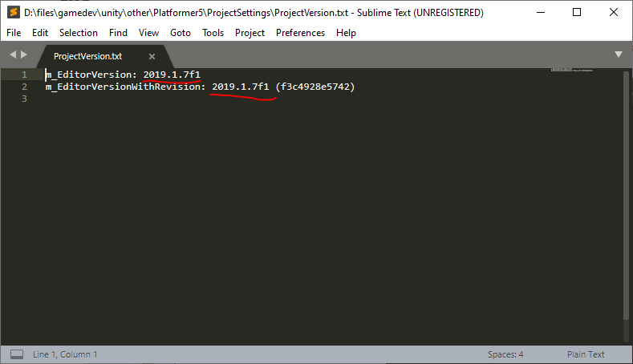Click the minimap preview
This screenshot has width=633, height=364.
(572, 71)
